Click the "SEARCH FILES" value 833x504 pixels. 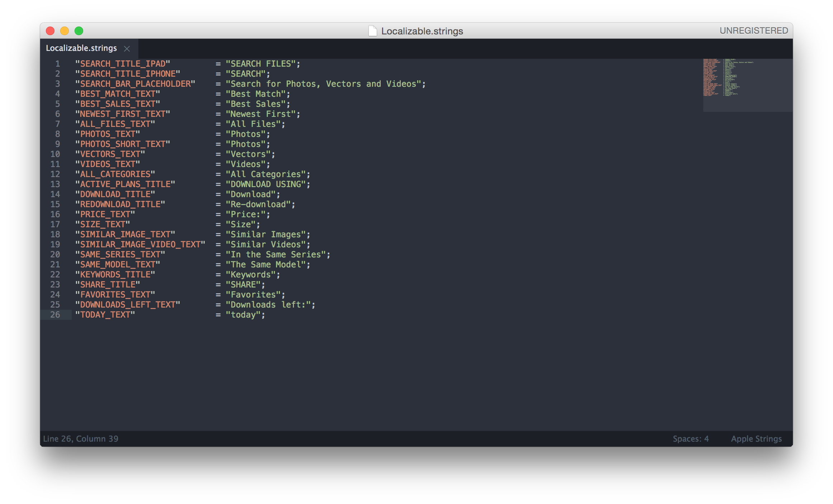(261, 63)
